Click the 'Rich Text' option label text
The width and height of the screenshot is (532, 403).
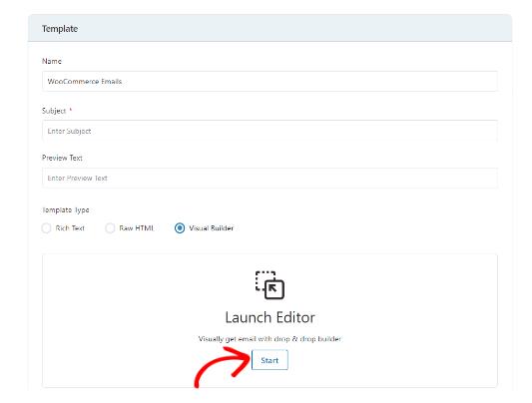70,228
